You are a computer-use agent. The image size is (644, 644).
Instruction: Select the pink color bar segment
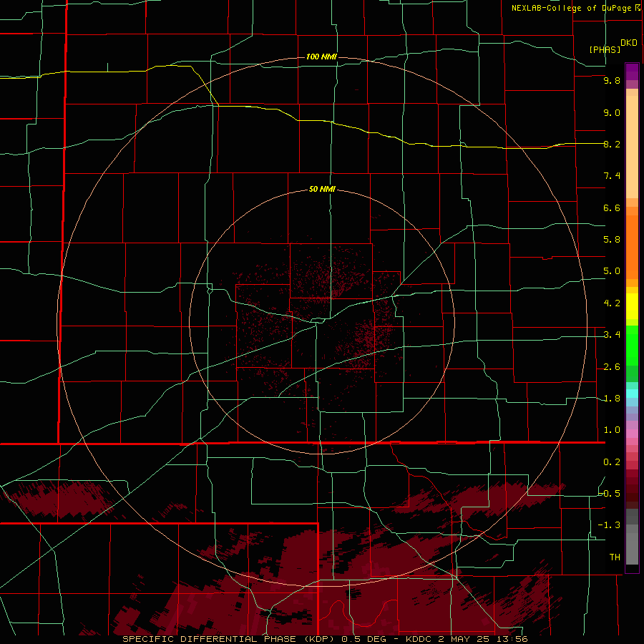(632, 434)
